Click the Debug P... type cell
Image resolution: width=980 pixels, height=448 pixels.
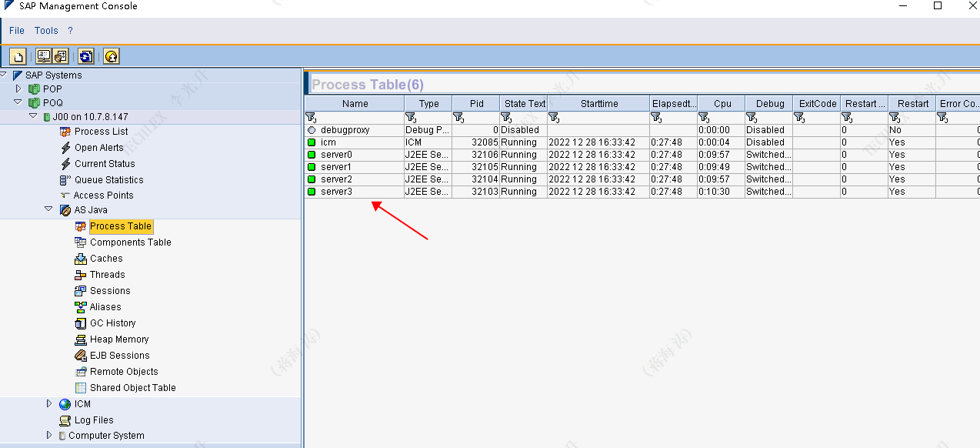[x=428, y=130]
